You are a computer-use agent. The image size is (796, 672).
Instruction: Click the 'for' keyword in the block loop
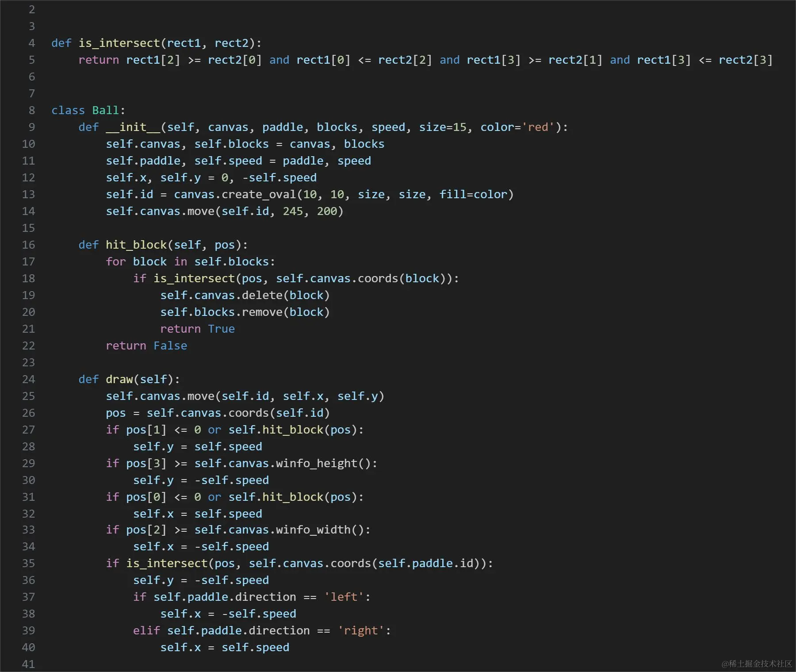point(116,262)
